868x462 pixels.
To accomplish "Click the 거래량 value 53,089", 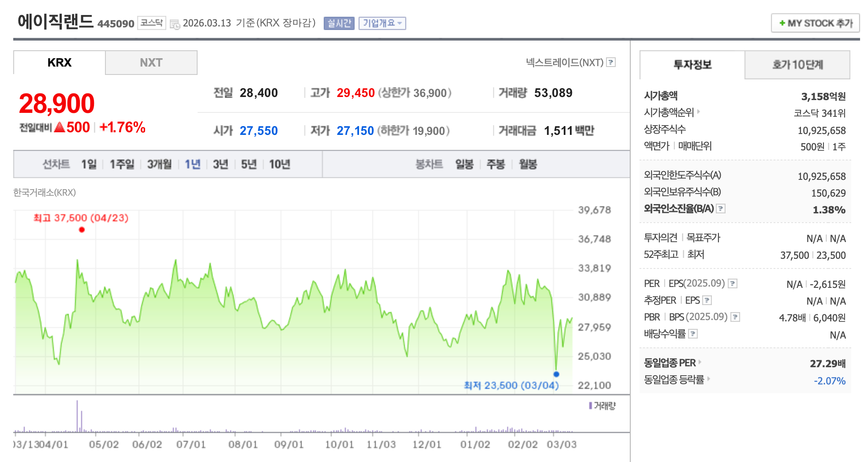I will (553, 93).
